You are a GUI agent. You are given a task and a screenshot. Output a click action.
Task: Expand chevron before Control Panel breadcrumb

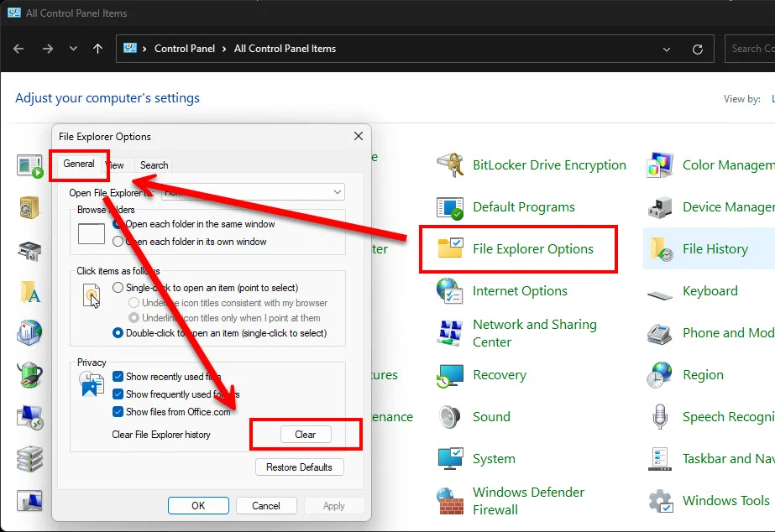tap(144, 49)
